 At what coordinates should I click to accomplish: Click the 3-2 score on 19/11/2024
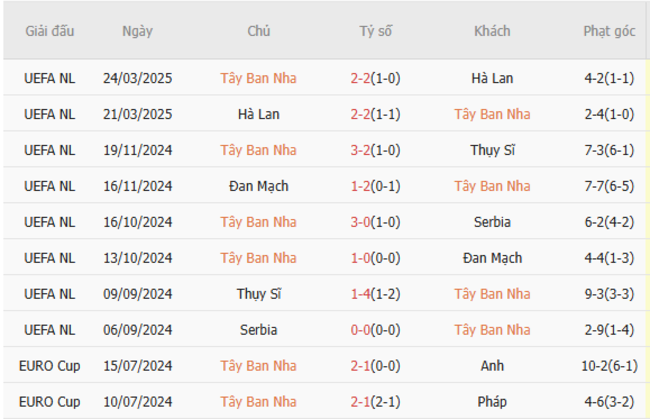[376, 150]
